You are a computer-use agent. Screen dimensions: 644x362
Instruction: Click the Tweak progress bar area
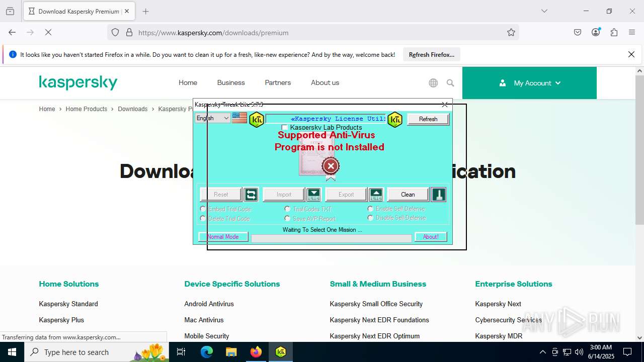click(x=331, y=238)
